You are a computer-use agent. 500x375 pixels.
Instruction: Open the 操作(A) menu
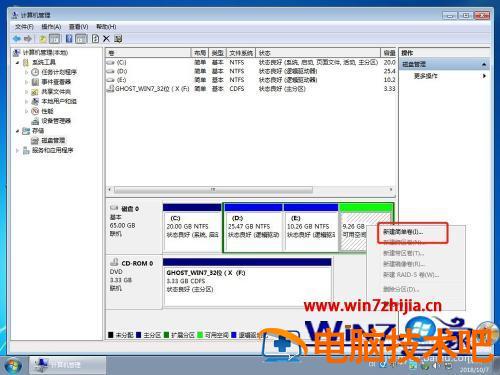(51, 27)
